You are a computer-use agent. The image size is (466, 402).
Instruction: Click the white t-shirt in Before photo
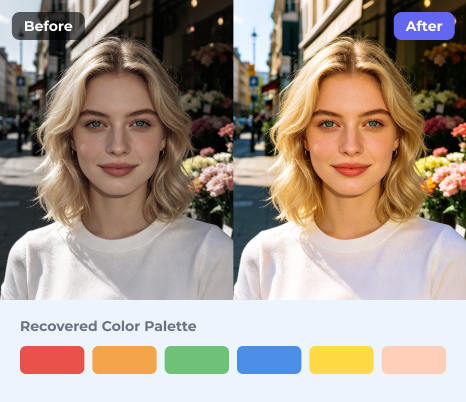117,262
